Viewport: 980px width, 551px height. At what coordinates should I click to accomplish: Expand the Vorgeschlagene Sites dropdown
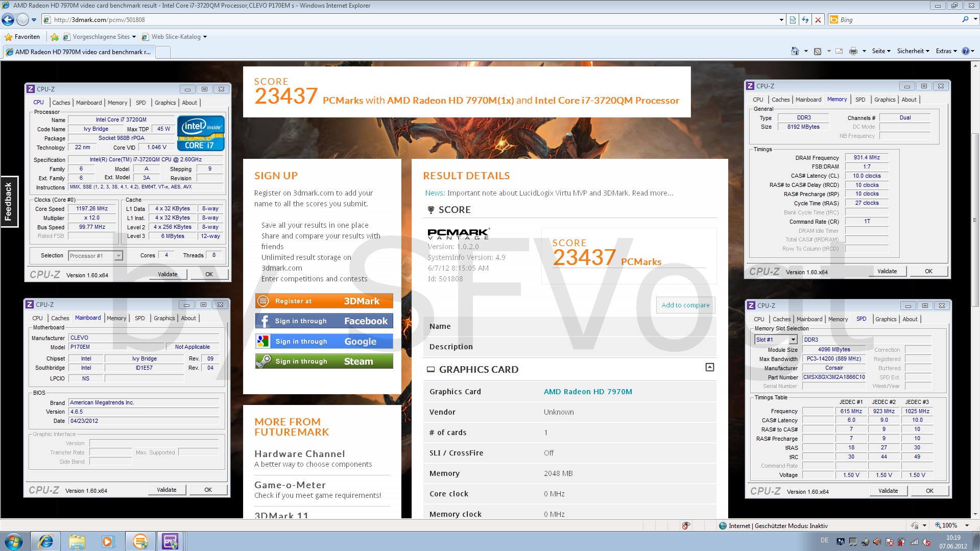coord(134,37)
